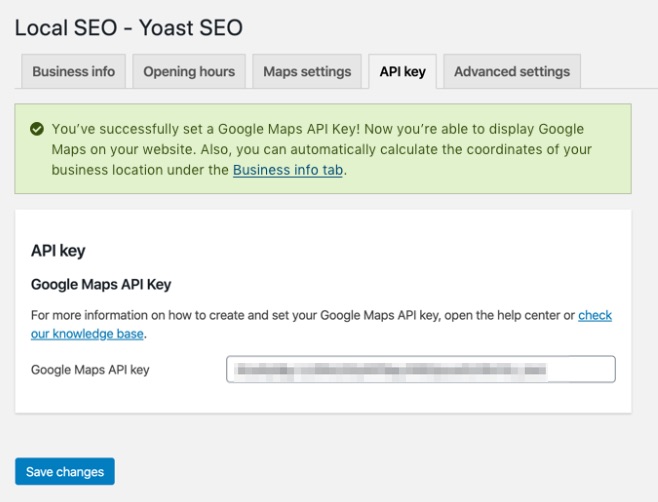Follow the Business info tab link in notice
This screenshot has width=658, height=502.
288,170
